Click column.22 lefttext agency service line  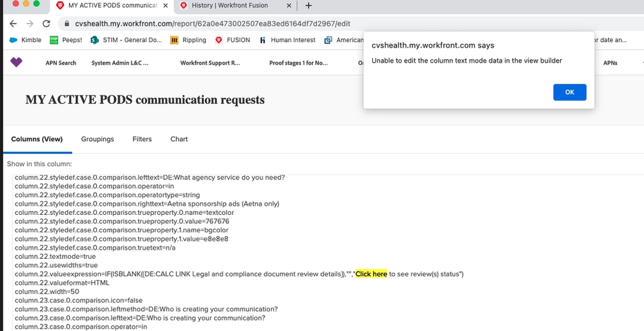coord(150,177)
